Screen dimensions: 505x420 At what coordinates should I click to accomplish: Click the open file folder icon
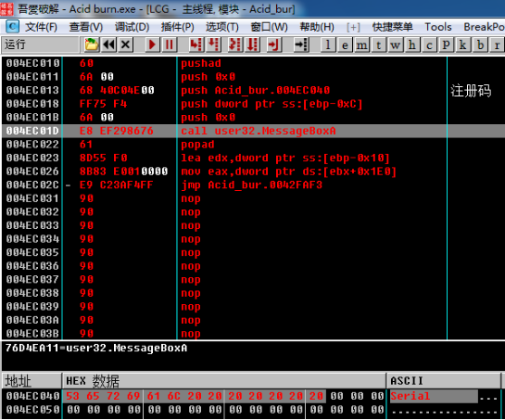tap(91, 45)
